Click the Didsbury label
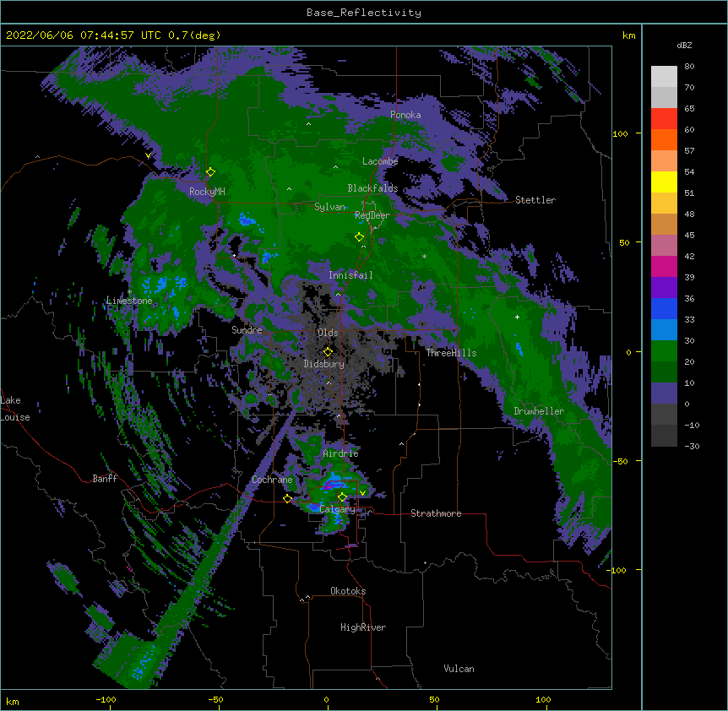Viewport: 728px width, 711px height. [x=324, y=364]
